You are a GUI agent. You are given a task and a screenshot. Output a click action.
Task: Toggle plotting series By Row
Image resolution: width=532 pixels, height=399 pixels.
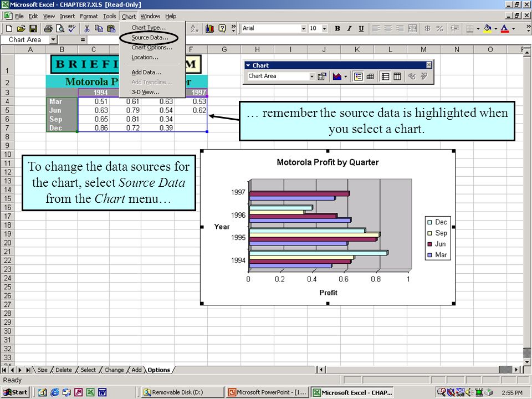[386, 76]
